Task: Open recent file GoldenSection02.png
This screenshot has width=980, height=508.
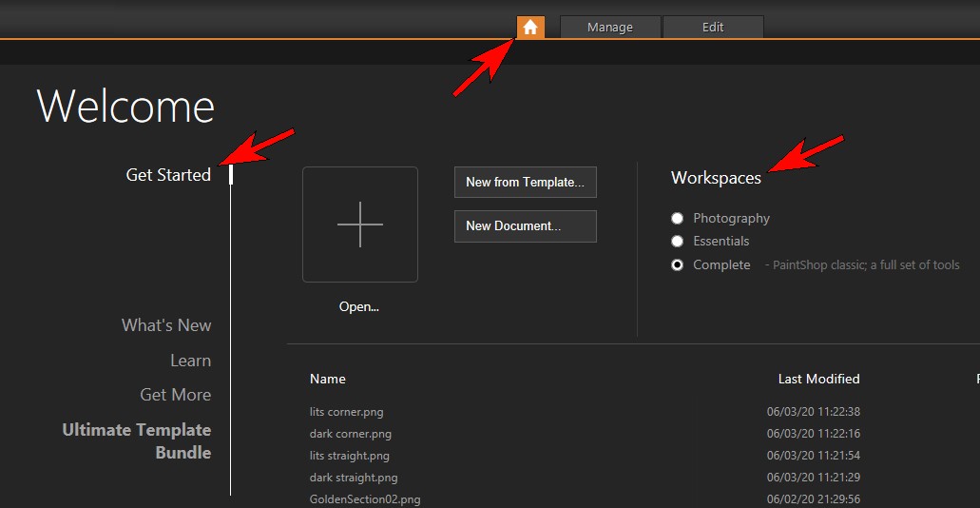Action: [365, 499]
